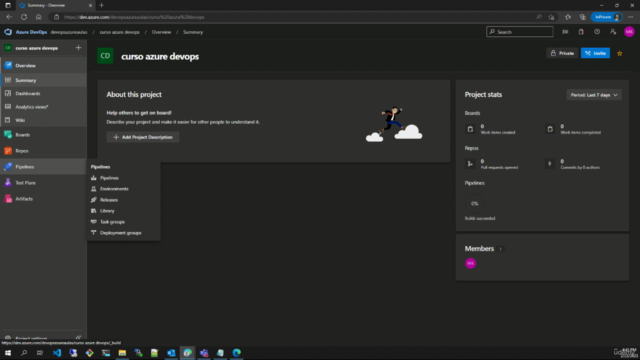The width and height of the screenshot is (640, 360).
Task: Click the browser home icon
Action: coord(39,17)
